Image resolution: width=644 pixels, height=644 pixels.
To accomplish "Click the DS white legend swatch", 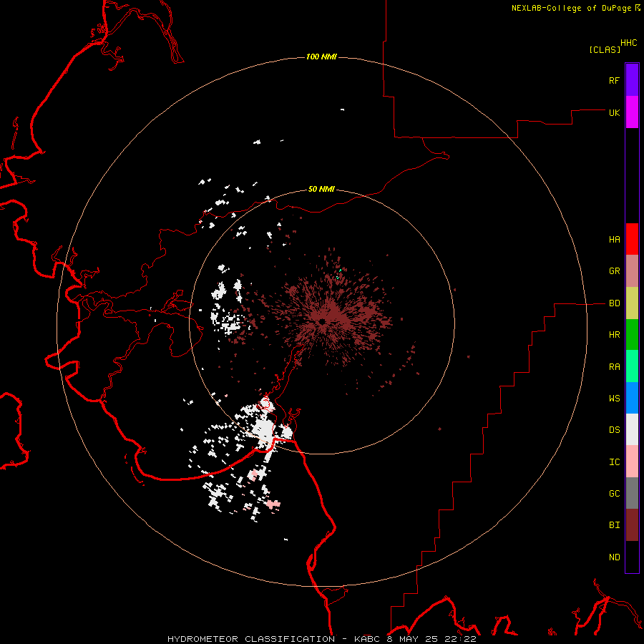I will (x=632, y=429).
